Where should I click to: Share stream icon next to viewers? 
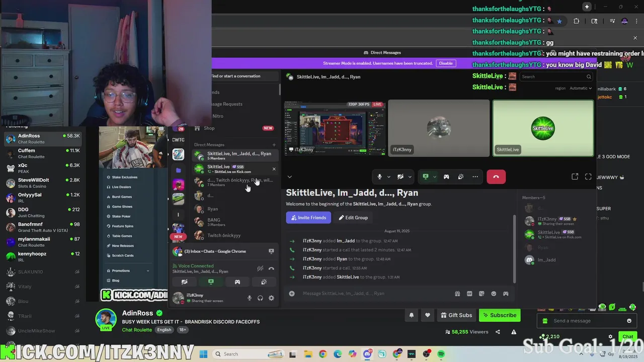pos(498,332)
